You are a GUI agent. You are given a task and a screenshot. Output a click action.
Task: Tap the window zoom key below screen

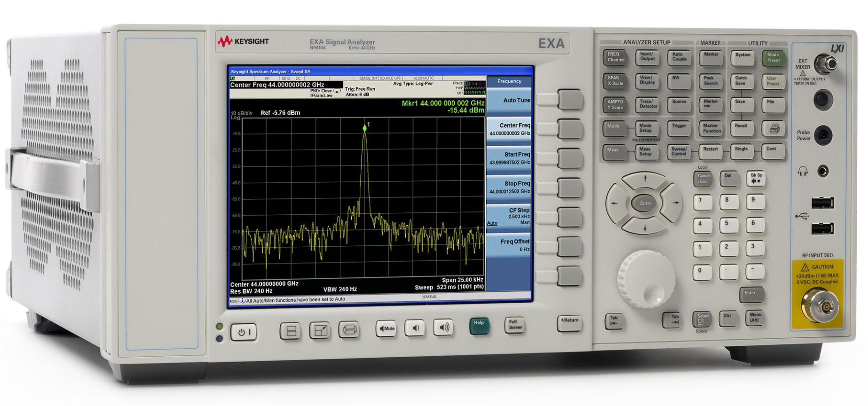click(320, 330)
